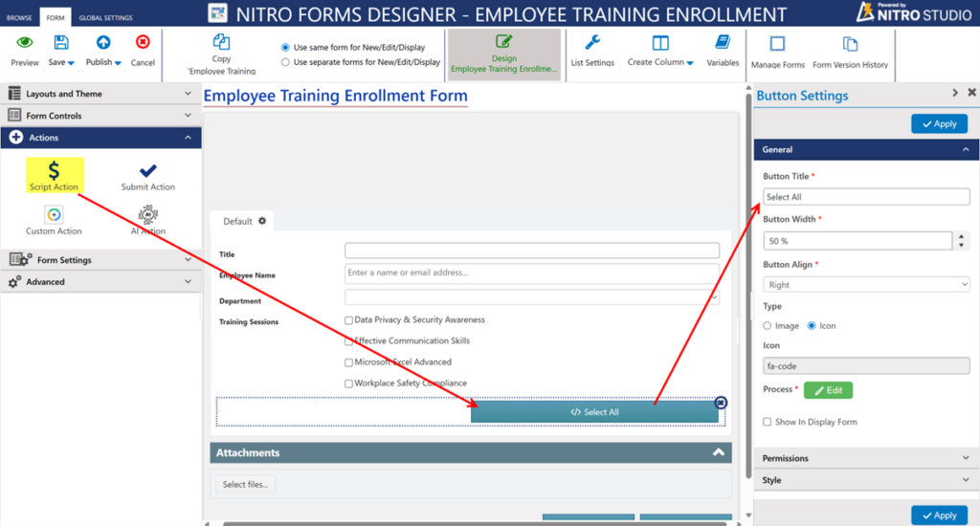Switch to the Browse tab

click(19, 18)
